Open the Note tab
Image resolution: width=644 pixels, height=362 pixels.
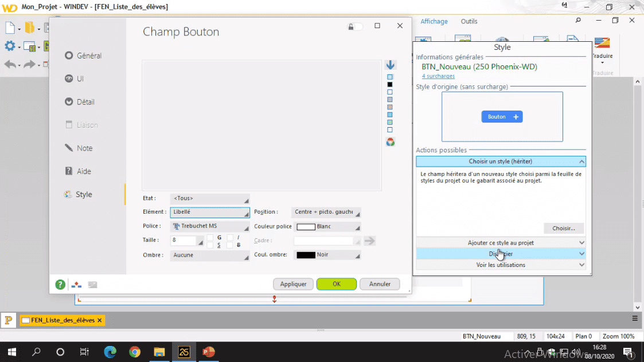[79, 148]
